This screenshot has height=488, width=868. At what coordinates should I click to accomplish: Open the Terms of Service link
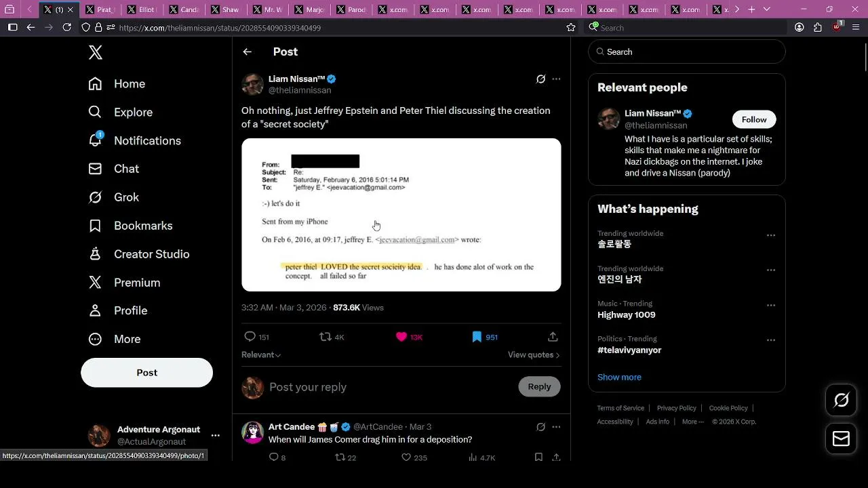click(x=620, y=408)
